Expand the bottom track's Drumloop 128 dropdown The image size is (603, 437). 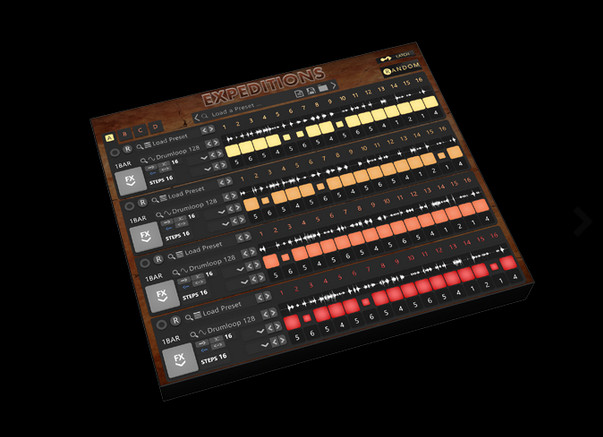261,331
